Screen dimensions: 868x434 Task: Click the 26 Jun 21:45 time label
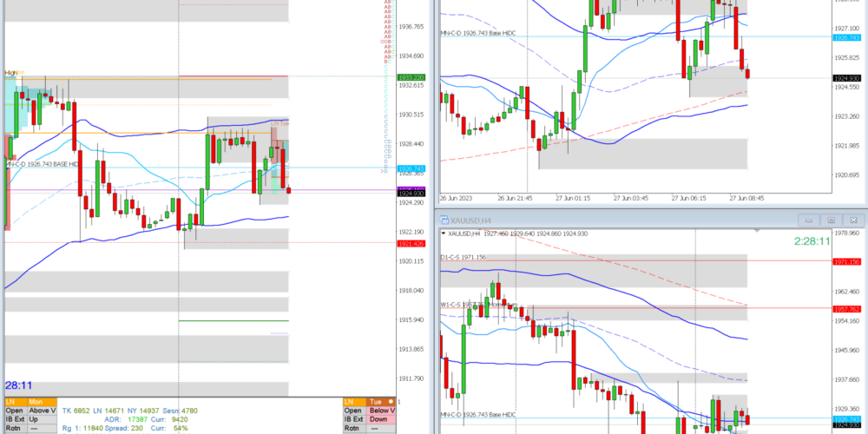[x=516, y=198]
